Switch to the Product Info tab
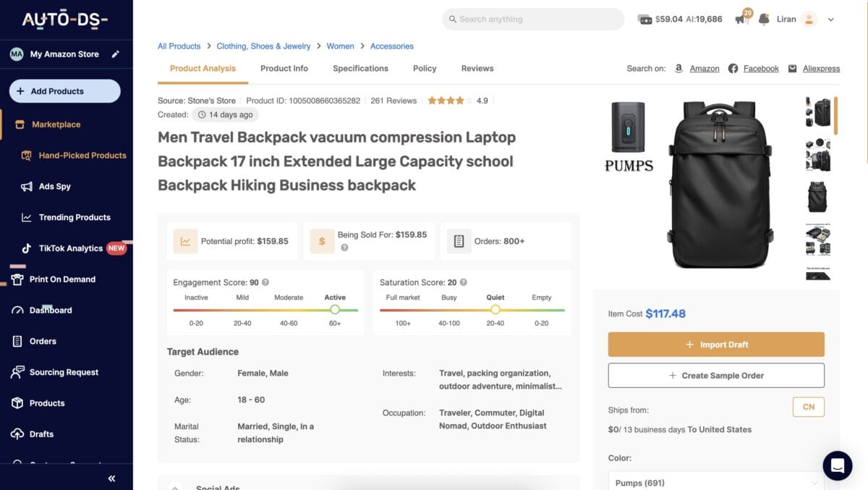 (x=284, y=68)
